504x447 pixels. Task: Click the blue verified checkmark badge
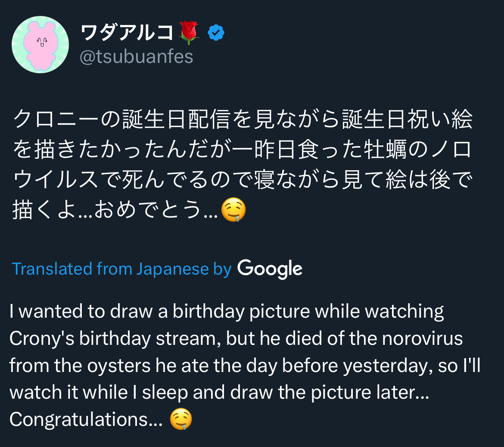click(216, 33)
